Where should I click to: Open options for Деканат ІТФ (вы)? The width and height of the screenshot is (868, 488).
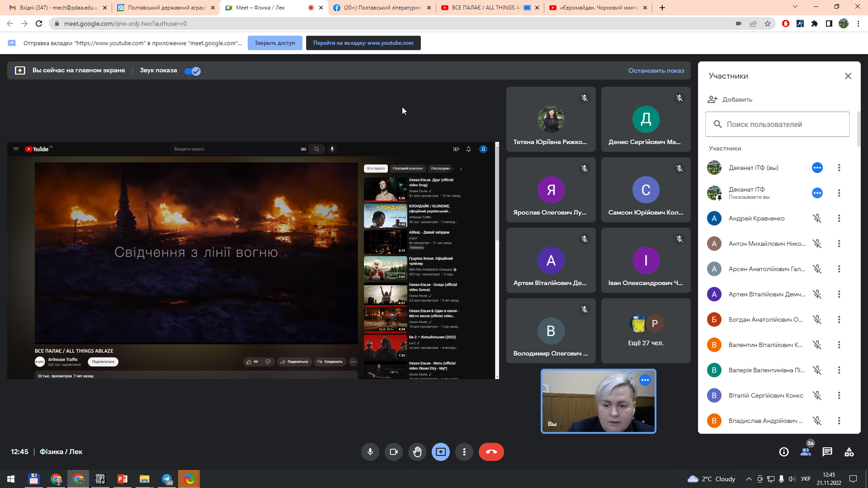(x=839, y=168)
